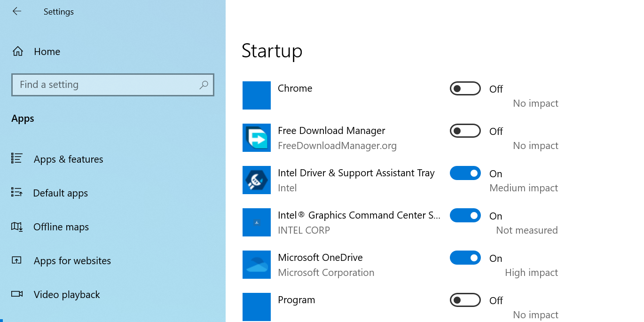Switch off Intel Graphics Command Center startup
Screen dimensions: 644x322
point(465,215)
